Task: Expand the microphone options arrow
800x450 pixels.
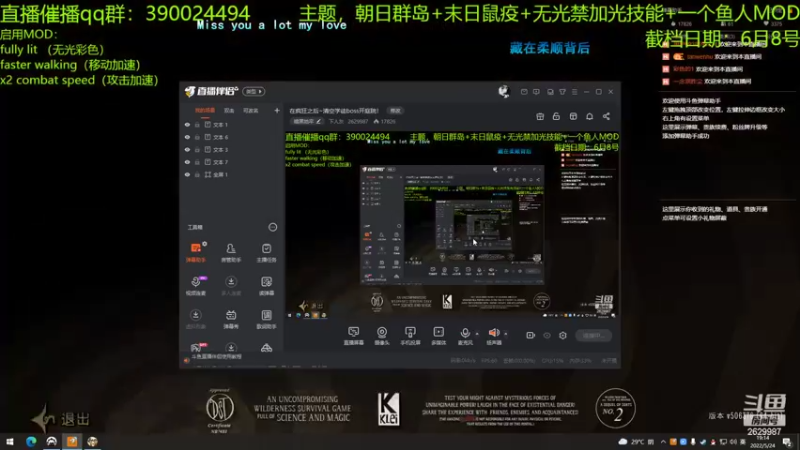Action: coord(477,334)
